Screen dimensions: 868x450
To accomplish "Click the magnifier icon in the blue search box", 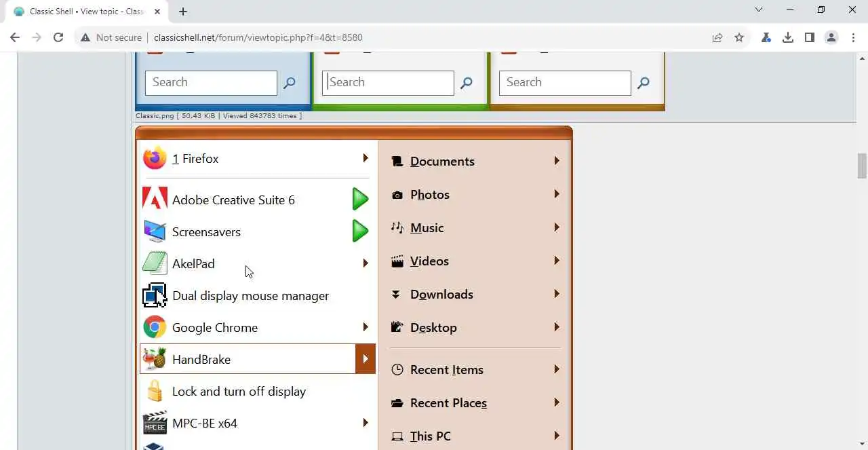I will coord(290,83).
